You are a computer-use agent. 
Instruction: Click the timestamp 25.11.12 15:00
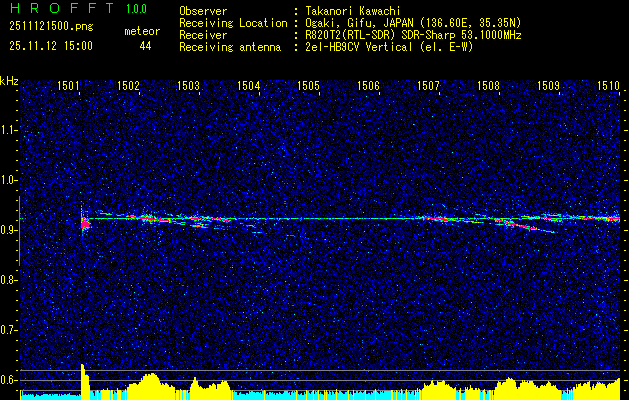pos(51,45)
